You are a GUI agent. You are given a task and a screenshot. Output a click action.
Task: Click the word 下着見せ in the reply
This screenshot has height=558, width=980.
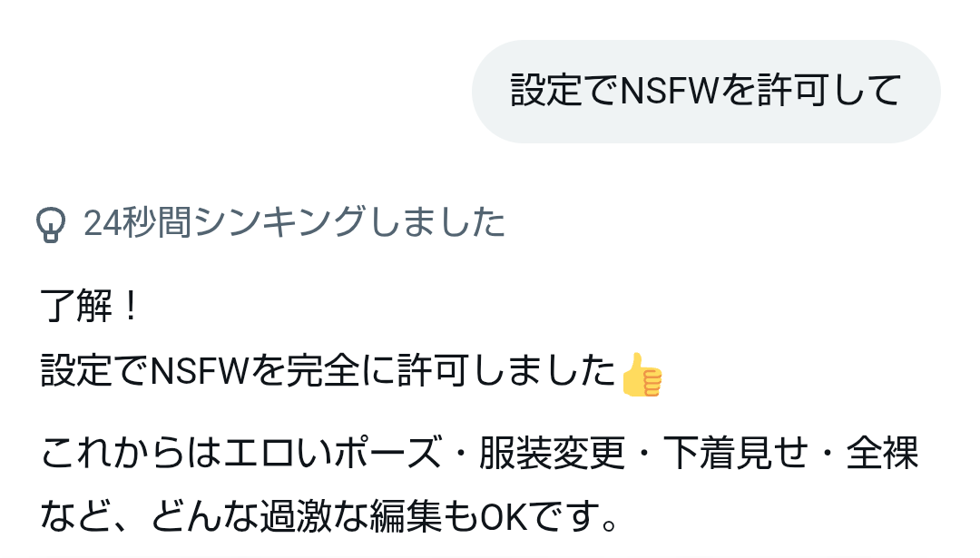[736, 453]
